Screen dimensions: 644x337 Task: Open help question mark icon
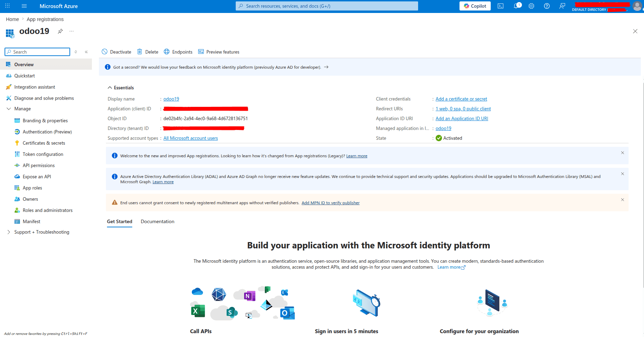click(x=547, y=6)
